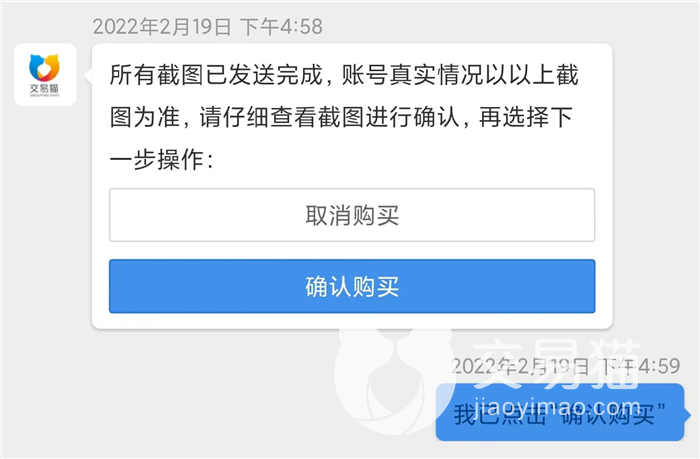Select the first line 所有截图已发送完成 text

pyautogui.click(x=216, y=75)
